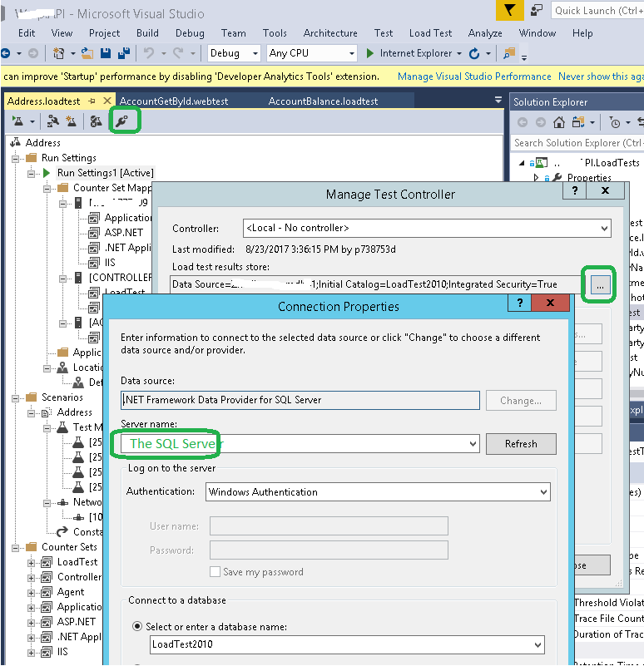Click the Save disk toolbar icon
The image size is (644, 666).
click(x=106, y=53)
